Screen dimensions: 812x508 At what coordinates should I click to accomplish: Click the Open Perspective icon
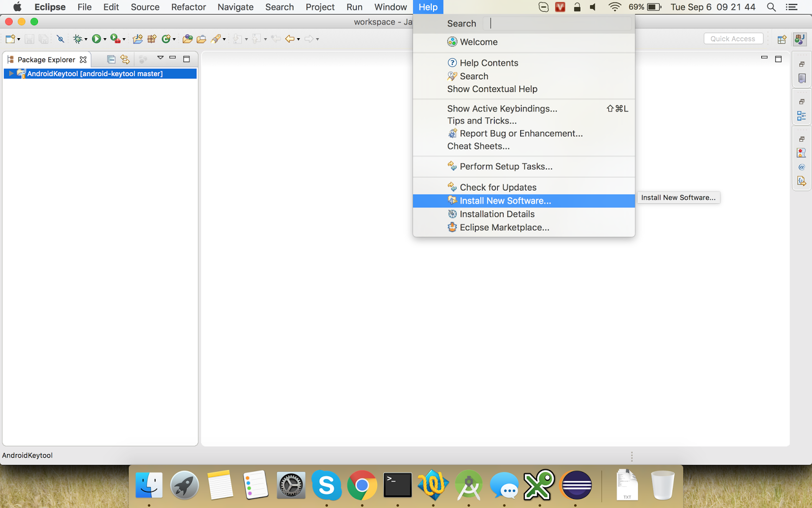[x=782, y=39]
